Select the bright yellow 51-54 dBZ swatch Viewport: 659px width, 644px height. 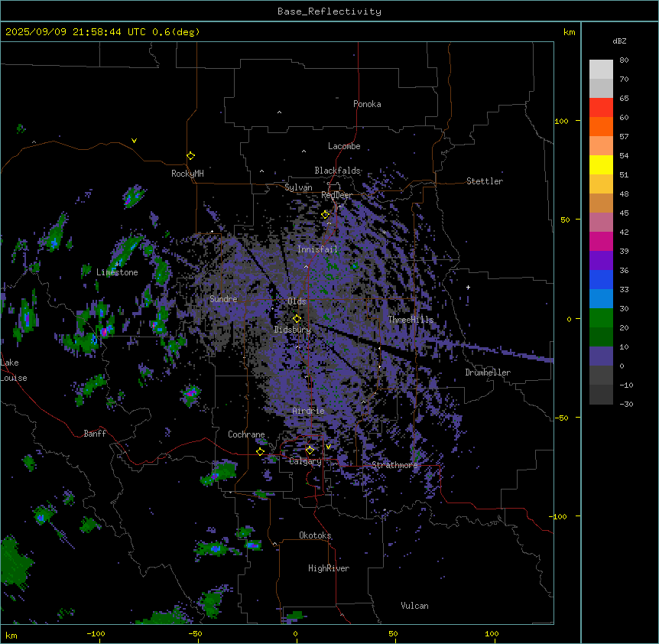pyautogui.click(x=601, y=164)
